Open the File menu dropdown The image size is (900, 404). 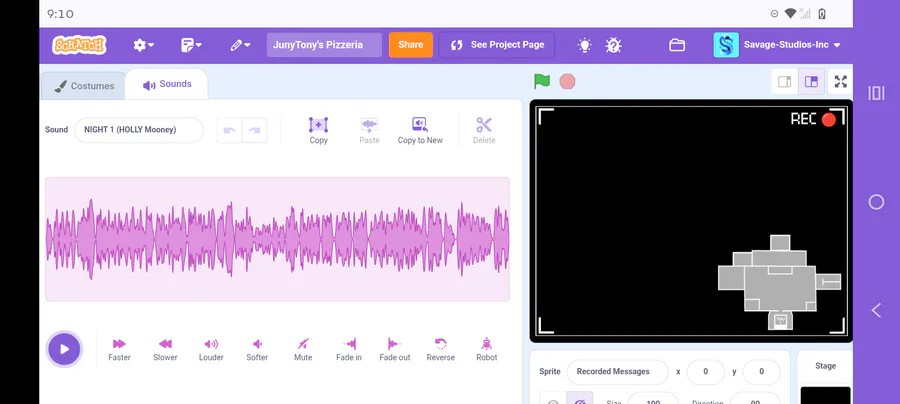click(191, 45)
